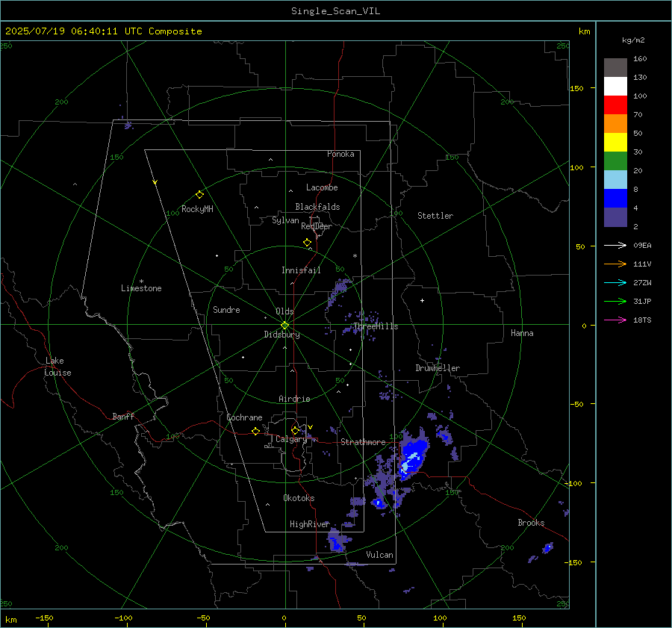Select the yellow diamond marker below RedDeer
This screenshot has width=672, height=628.
(307, 243)
